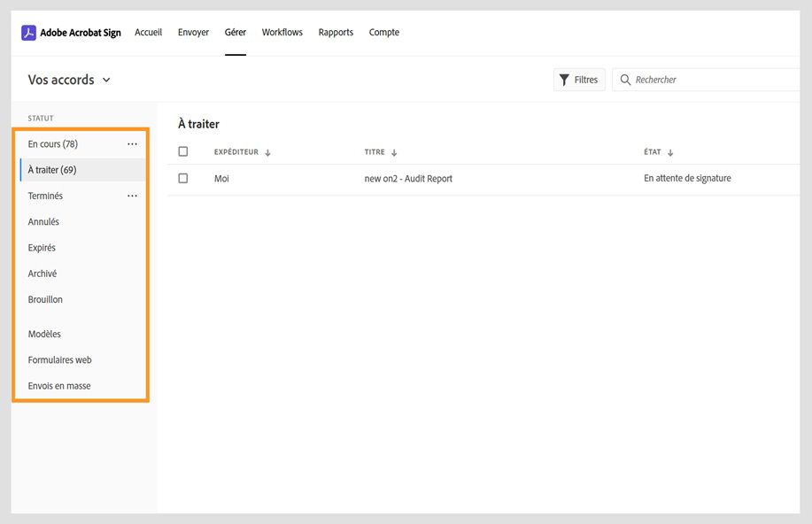Switch to the Workflows tab
This screenshot has height=524, width=812.
282,33
